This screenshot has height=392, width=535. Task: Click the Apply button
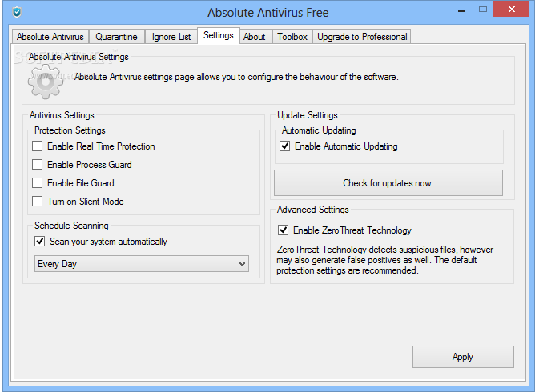click(463, 357)
